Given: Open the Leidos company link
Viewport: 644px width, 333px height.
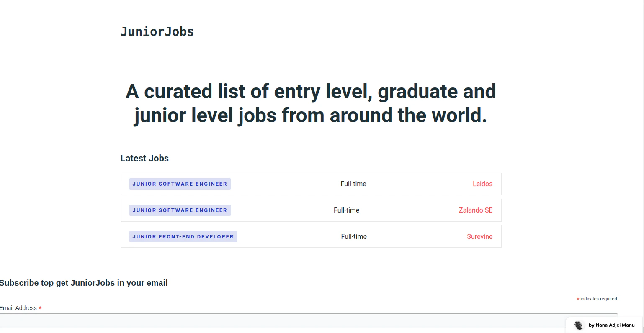Looking at the screenshot, I should tap(482, 184).
